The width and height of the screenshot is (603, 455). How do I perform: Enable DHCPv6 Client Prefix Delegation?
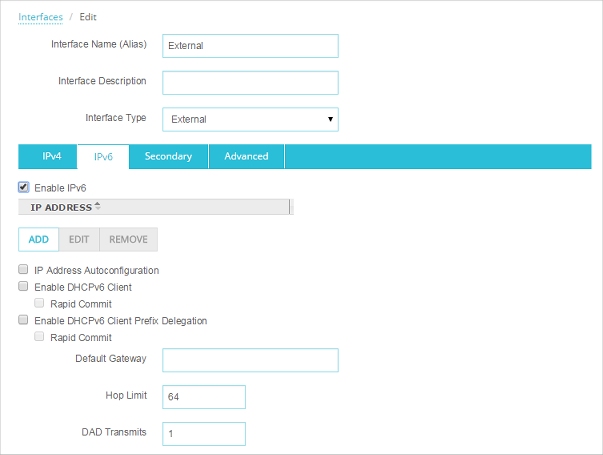point(24,320)
